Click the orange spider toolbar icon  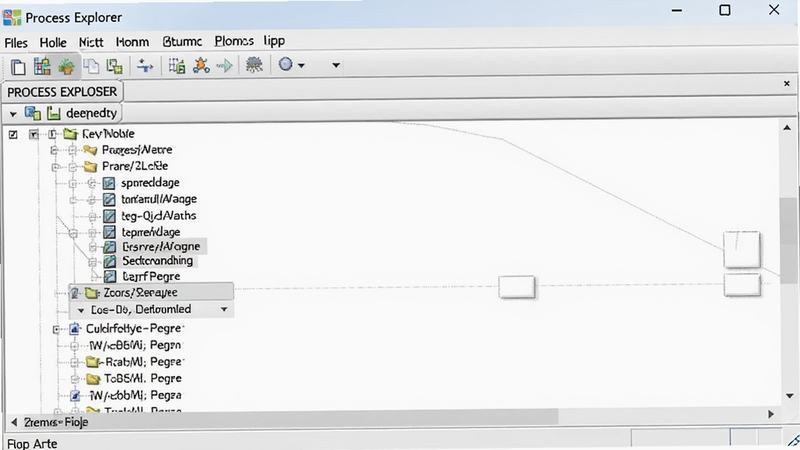201,65
